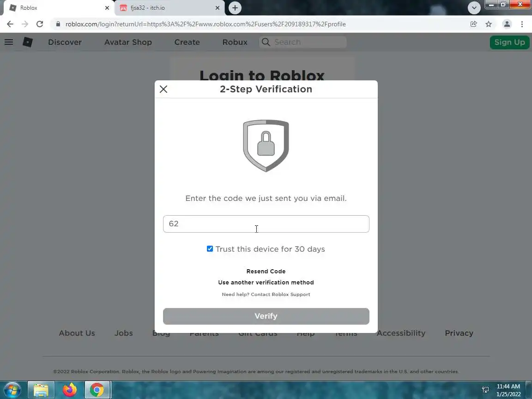Open the Avatar Shop nav item
Screen dimensions: 532x399
[128, 42]
